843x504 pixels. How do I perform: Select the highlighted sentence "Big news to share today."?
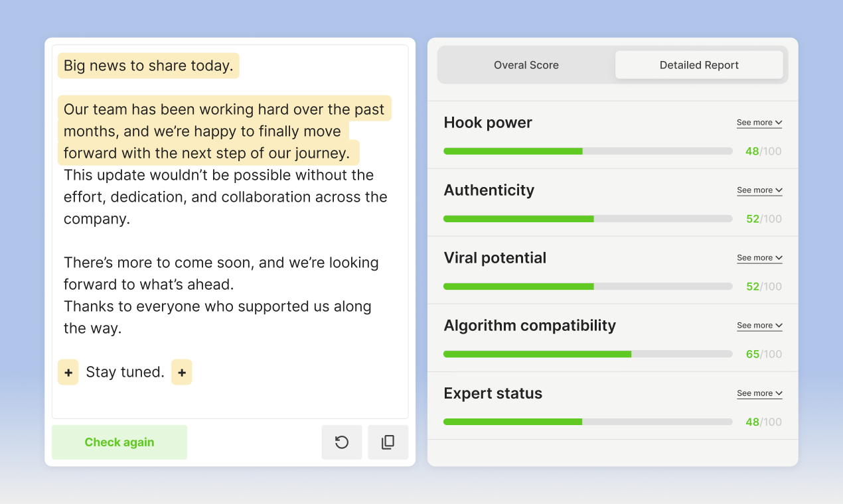click(x=148, y=65)
